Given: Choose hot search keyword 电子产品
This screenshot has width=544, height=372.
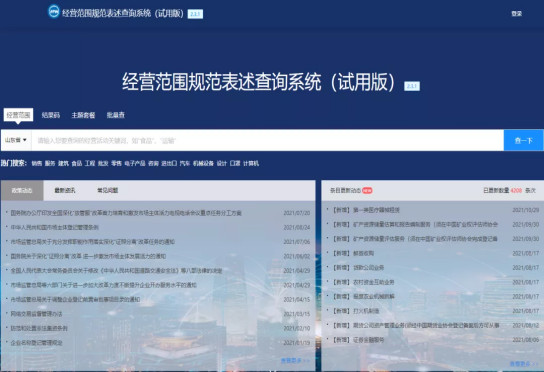Looking at the screenshot, I should coord(135,163).
